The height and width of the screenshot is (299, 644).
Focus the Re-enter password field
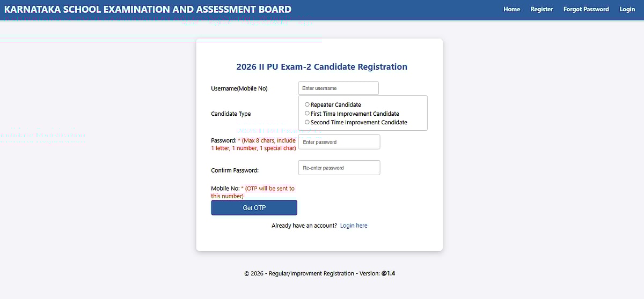coord(339,168)
